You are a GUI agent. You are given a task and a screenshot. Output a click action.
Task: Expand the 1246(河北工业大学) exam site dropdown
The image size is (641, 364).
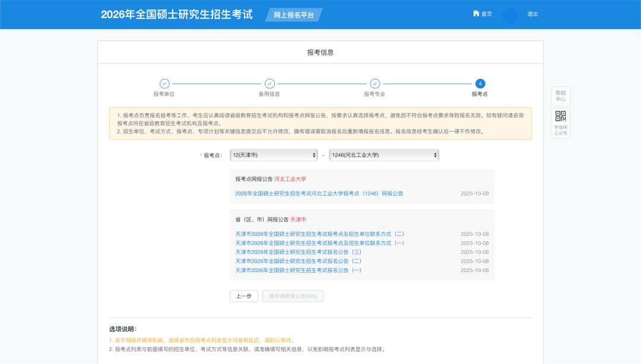tap(384, 155)
